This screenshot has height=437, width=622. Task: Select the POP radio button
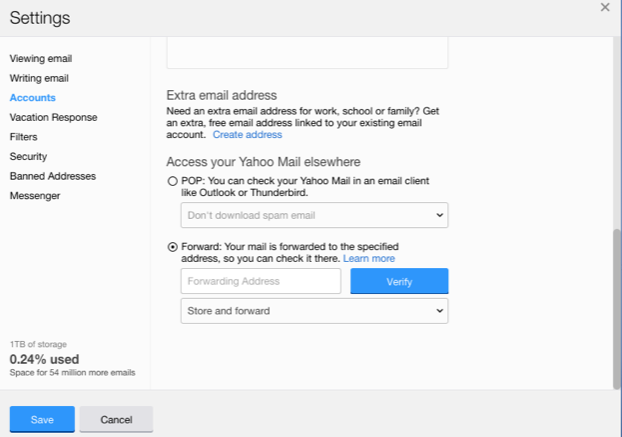click(172, 180)
